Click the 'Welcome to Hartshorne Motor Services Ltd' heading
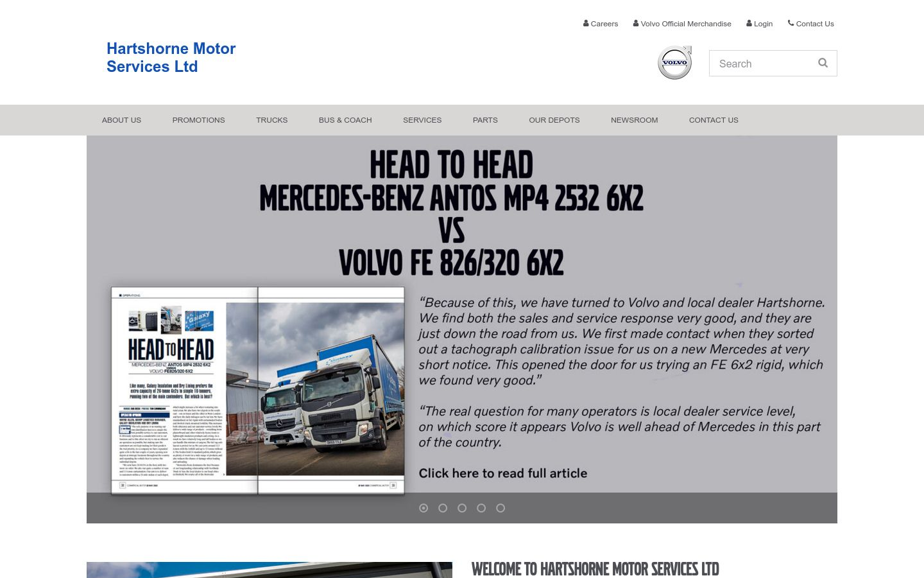The height and width of the screenshot is (578, 924). pyautogui.click(x=595, y=569)
